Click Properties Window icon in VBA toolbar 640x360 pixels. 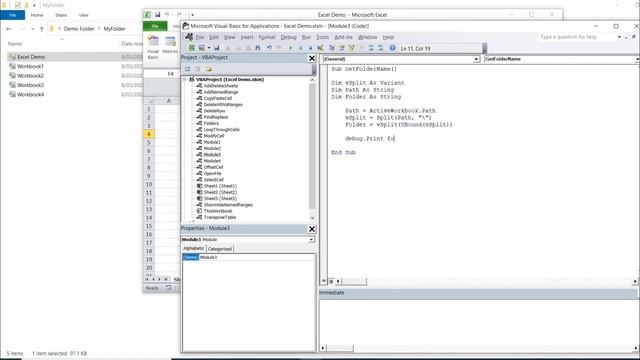(x=342, y=48)
